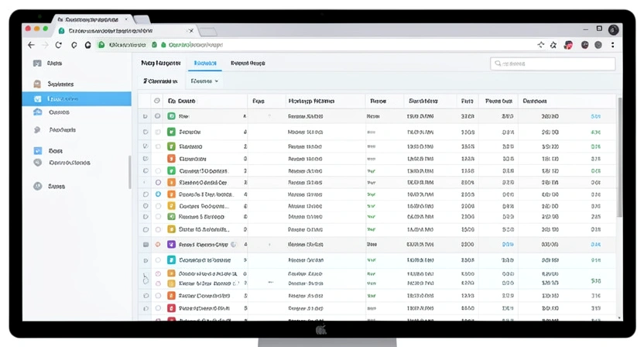Close the active browser tab with its X
The image size is (644, 347).
(x=190, y=30)
